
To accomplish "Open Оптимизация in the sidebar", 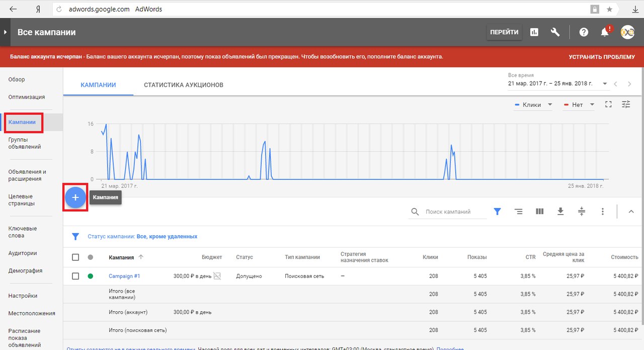I will tap(27, 97).
